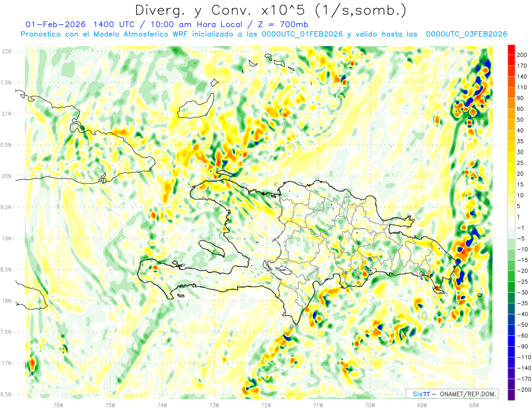Screen dimensions: 532x411
Task: Select the -200 color scale label
Action: [524, 390]
